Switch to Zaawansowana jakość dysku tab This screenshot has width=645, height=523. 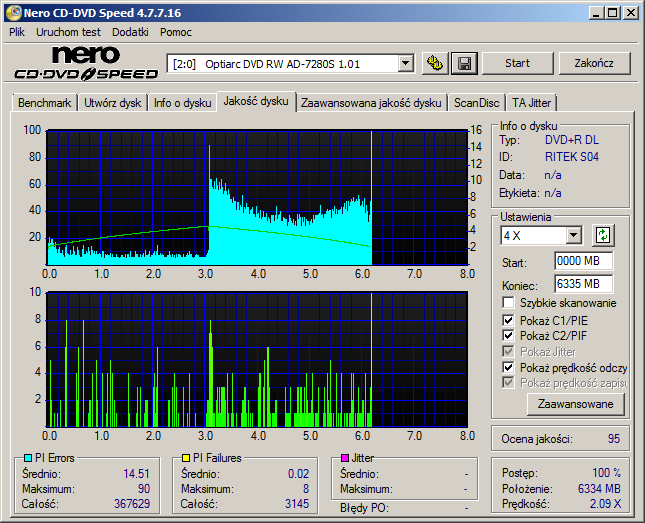[371, 103]
